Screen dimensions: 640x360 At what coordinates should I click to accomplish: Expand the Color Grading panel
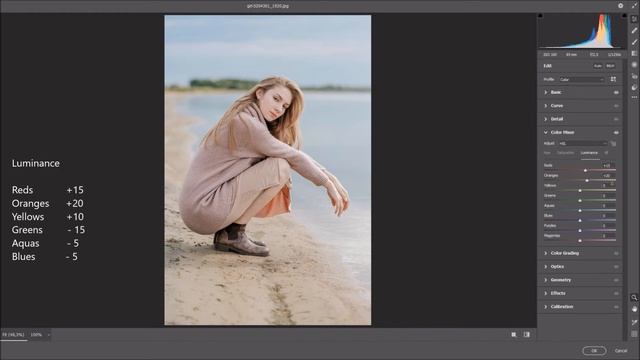tap(546, 253)
